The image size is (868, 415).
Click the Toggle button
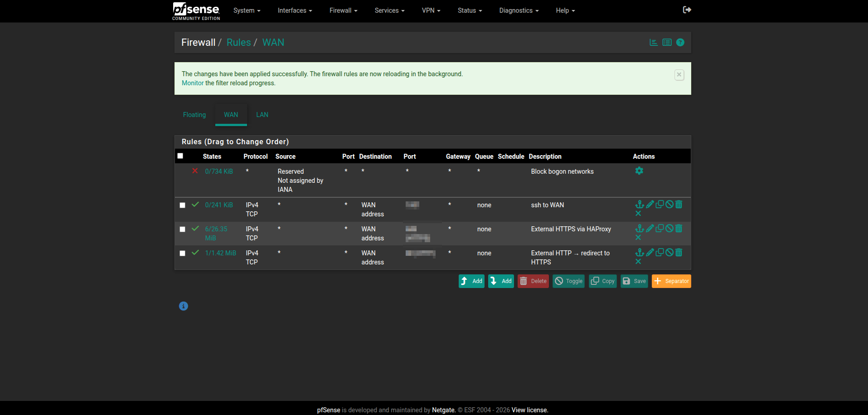tap(568, 281)
